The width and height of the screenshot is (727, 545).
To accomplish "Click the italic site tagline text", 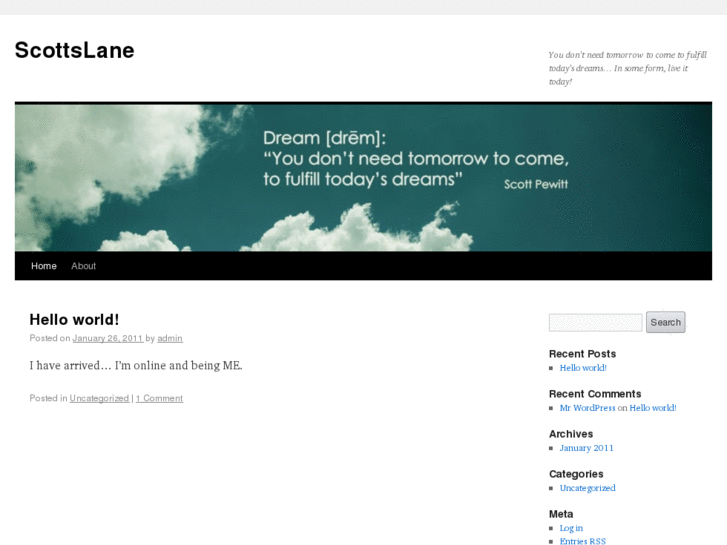I will pos(627,68).
